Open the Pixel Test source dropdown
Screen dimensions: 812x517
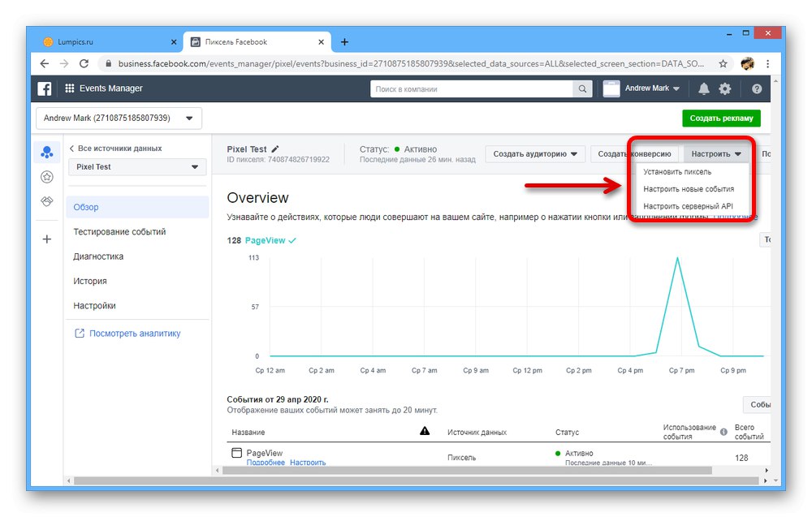[x=137, y=166]
